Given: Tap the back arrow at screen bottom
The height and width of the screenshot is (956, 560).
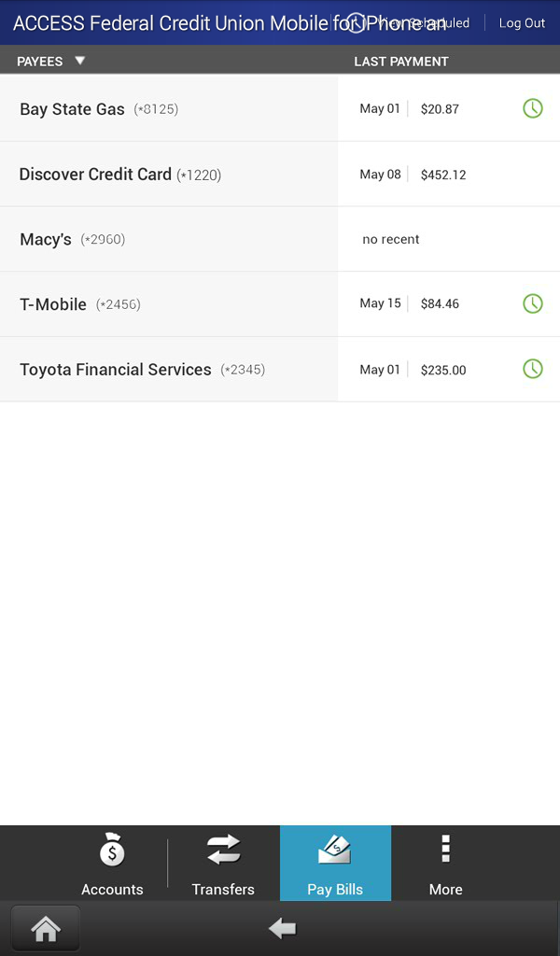Looking at the screenshot, I should pyautogui.click(x=282, y=928).
